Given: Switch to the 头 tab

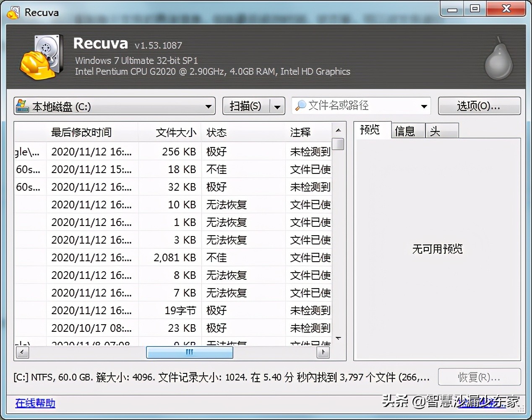Looking at the screenshot, I should click(441, 131).
